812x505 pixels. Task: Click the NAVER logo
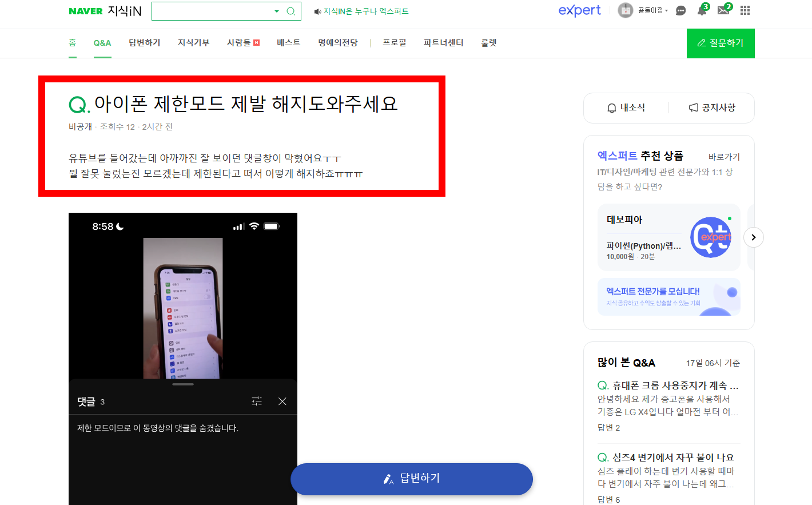point(86,11)
